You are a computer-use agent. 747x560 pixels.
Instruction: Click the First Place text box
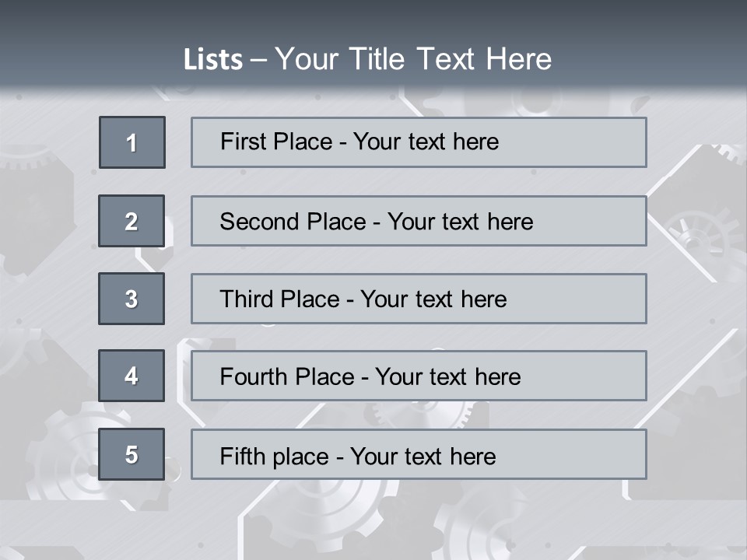[419, 142]
